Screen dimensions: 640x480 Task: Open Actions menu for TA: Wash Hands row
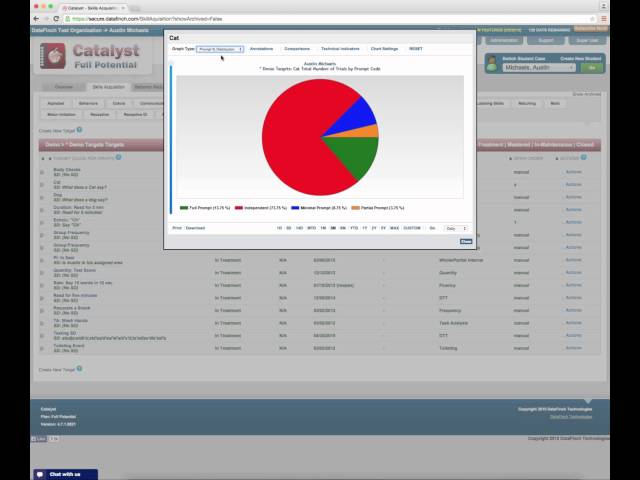[573, 322]
